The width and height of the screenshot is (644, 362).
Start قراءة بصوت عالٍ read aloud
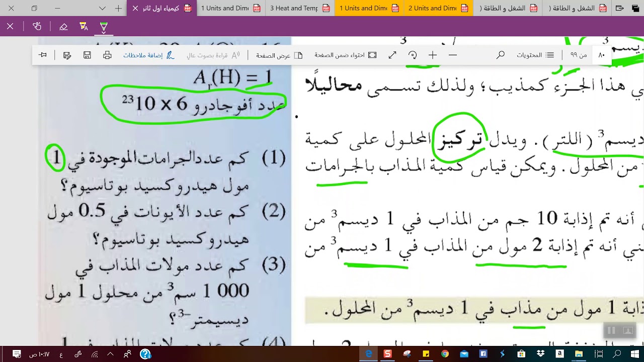[x=213, y=55]
